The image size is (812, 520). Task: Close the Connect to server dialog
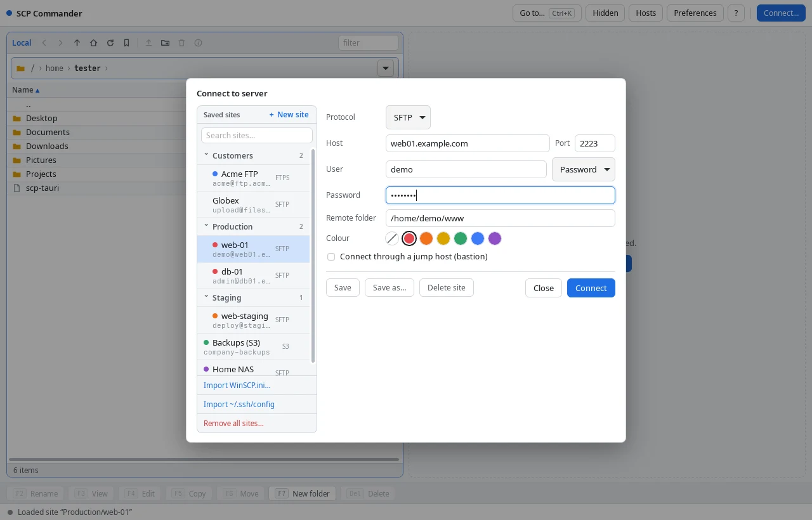click(544, 288)
